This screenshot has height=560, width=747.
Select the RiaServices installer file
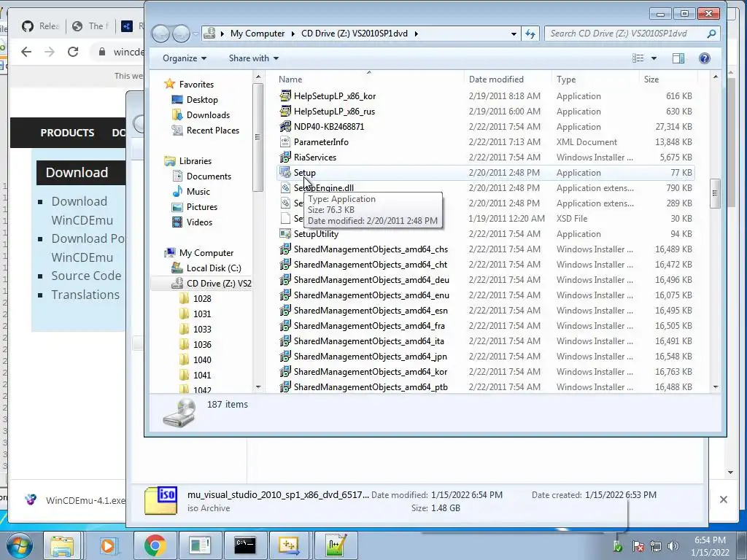coord(485,157)
